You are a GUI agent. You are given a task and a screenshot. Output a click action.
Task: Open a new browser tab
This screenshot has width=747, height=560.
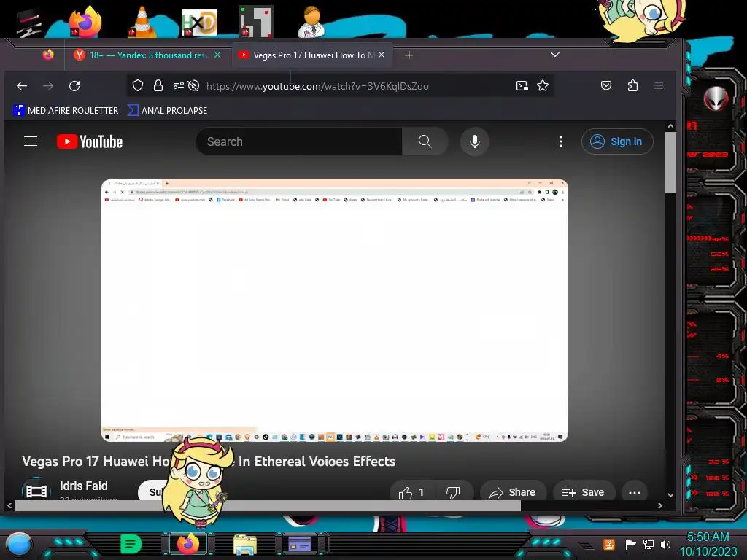[x=409, y=55]
